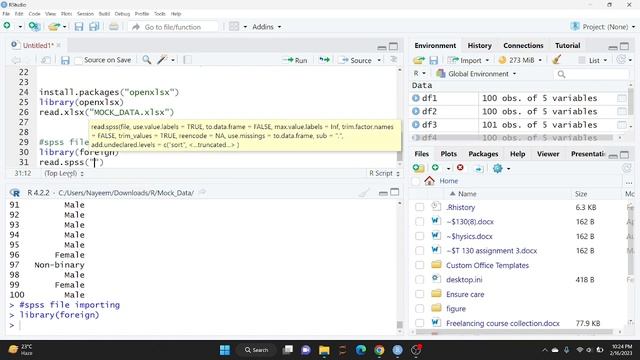This screenshot has height=360, width=640.
Task: Click the Go to file/function field
Action: pyautogui.click(x=173, y=27)
